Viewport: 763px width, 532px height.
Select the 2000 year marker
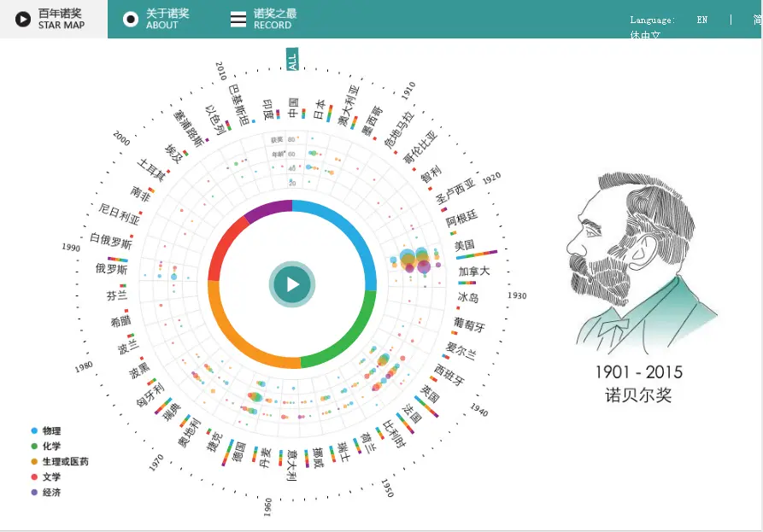(121, 138)
